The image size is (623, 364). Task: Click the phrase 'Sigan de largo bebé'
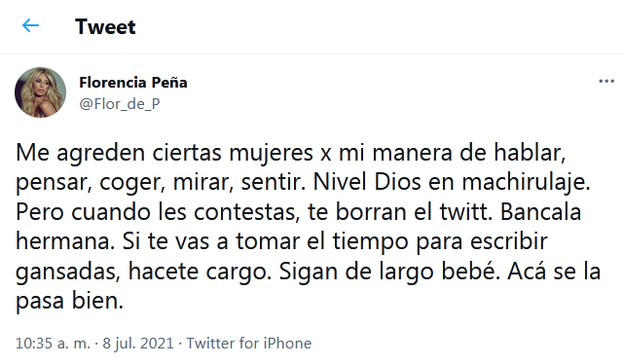click(389, 272)
